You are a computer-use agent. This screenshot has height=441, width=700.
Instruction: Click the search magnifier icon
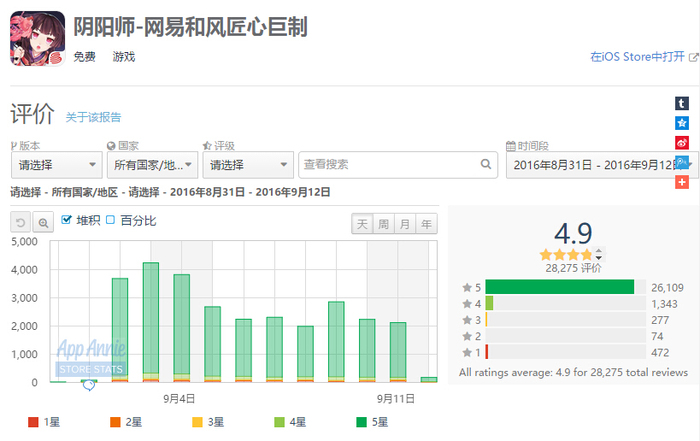pos(486,164)
